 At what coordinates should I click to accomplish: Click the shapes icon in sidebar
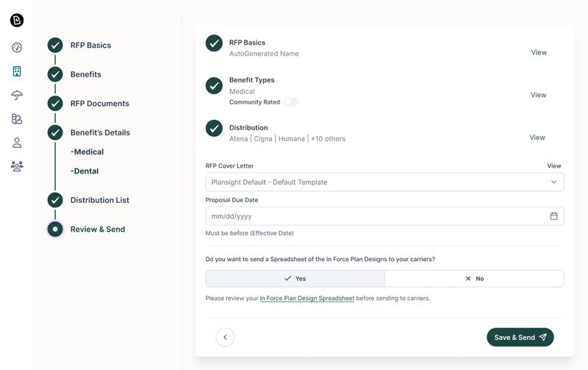tap(17, 118)
